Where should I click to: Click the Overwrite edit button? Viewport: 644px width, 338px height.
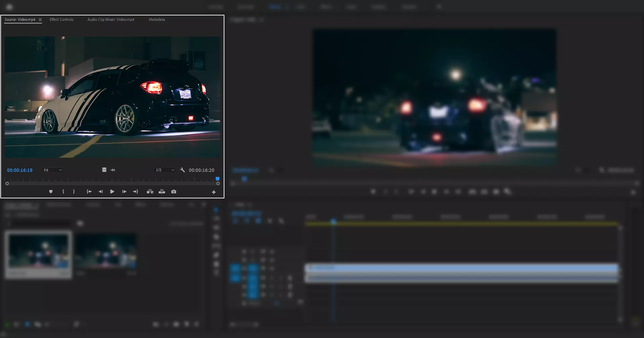[162, 192]
